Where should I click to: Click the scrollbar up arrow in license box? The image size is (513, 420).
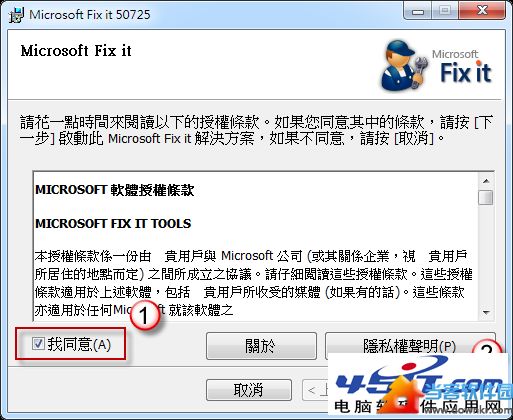486,181
